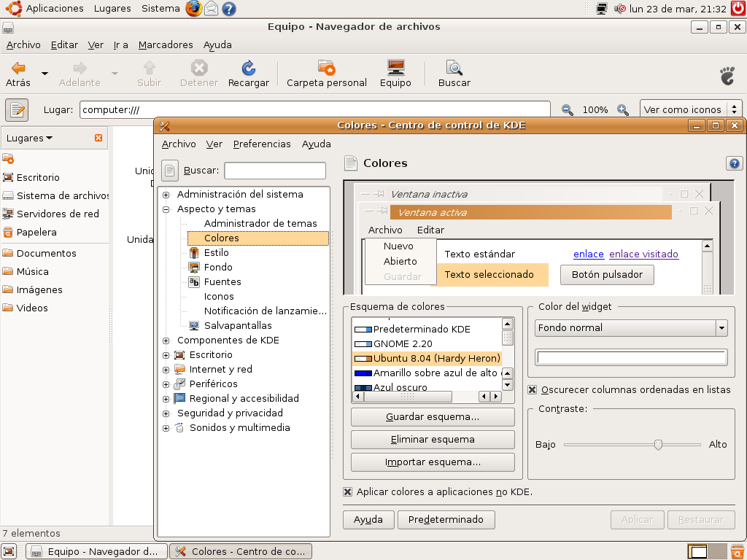Select Fuentes in the KDE tree

coord(222,282)
